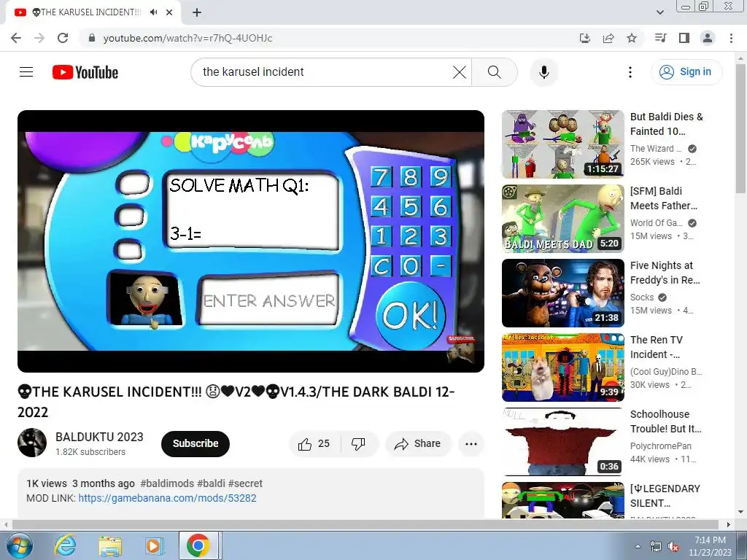Click the subscribe watermark in video corner
Image resolution: width=747 pixels, height=560 pixels.
461,349
